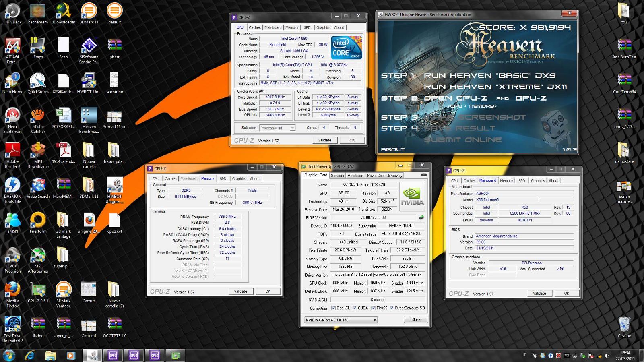Open the AIDA64 Extreme desktop shortcut
The image size is (644, 362).
12,50
